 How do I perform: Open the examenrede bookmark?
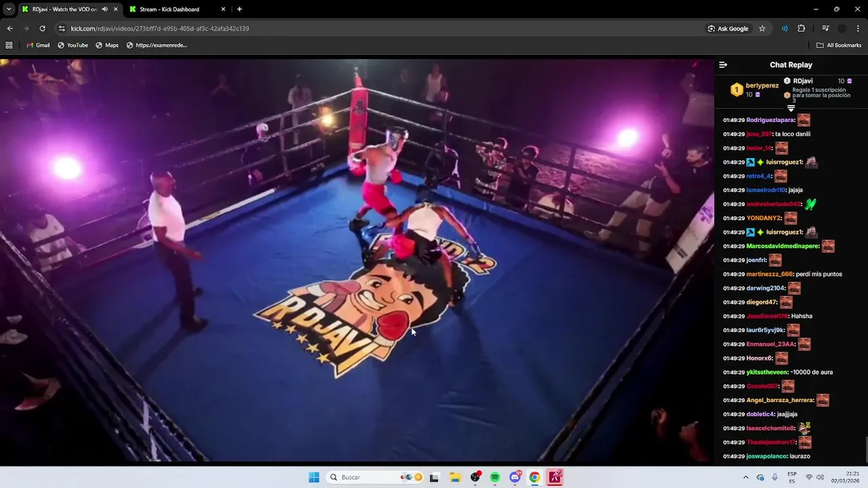(157, 45)
